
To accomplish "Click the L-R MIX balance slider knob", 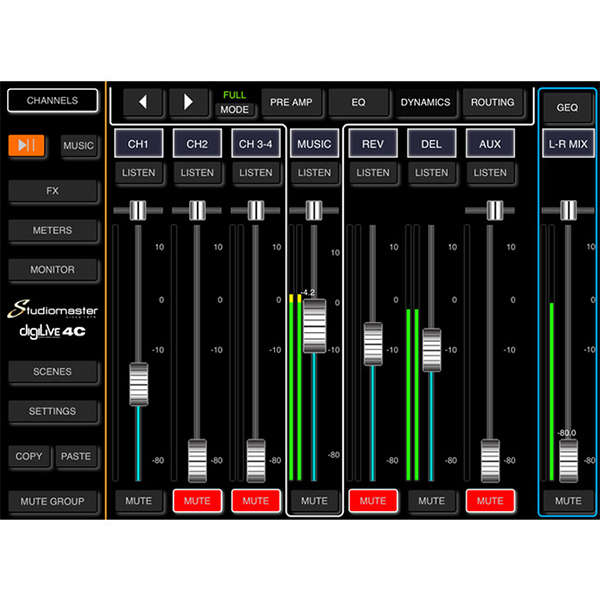I will 568,210.
